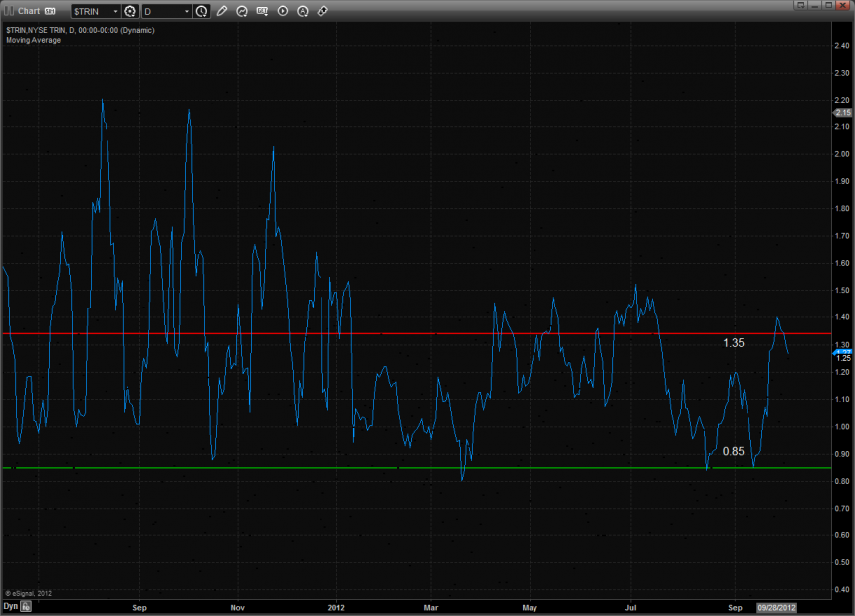The height and width of the screenshot is (616, 855).
Task: Click the Mar time axis label
Action: click(x=431, y=607)
